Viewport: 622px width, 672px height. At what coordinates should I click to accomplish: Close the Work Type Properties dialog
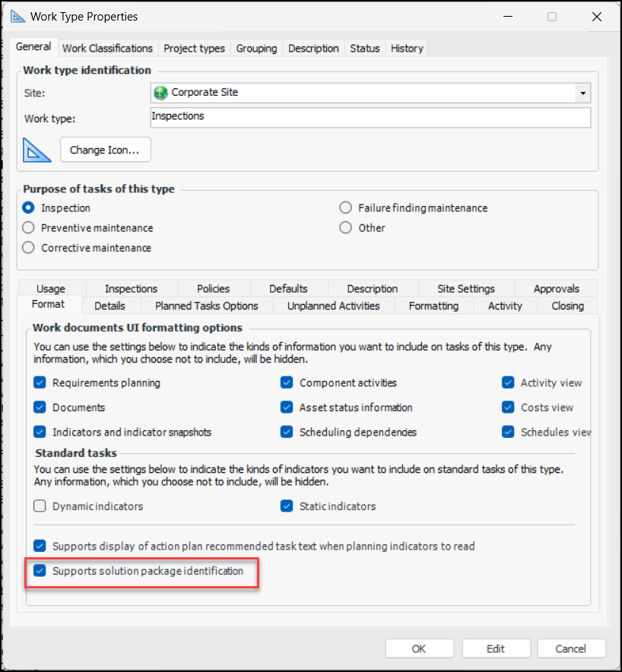click(x=597, y=17)
